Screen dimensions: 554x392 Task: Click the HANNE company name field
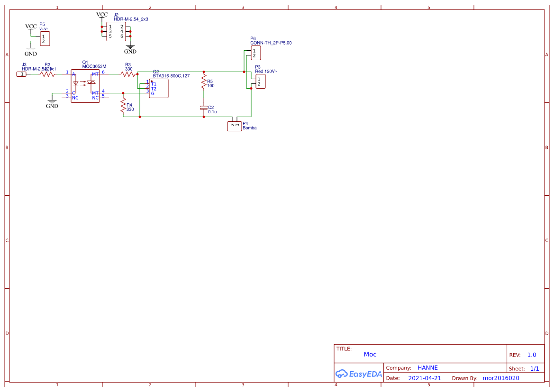coord(428,367)
